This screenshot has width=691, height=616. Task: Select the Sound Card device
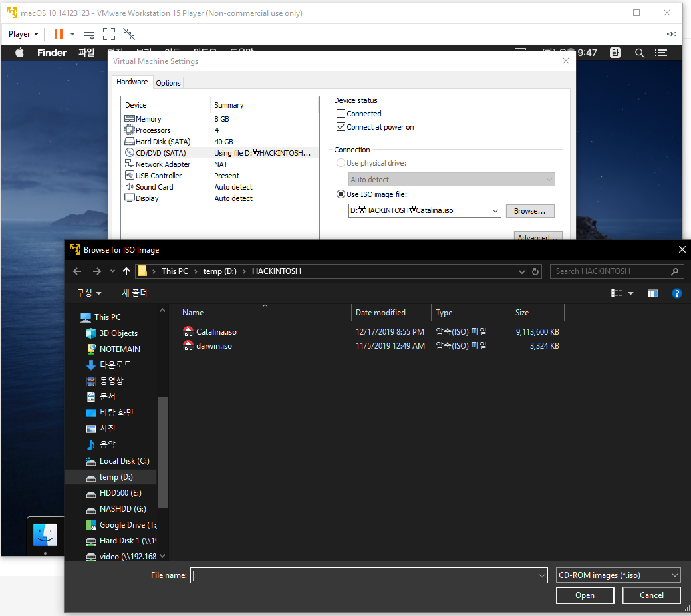(220, 187)
